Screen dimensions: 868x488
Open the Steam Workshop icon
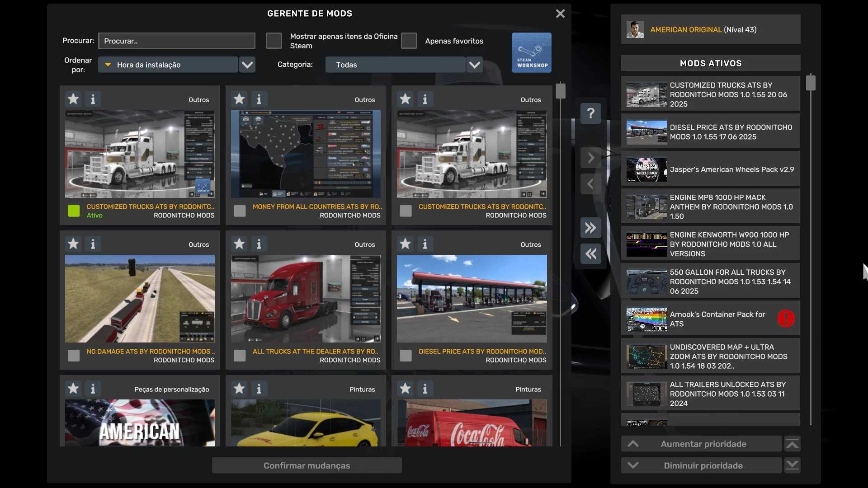coord(531,52)
